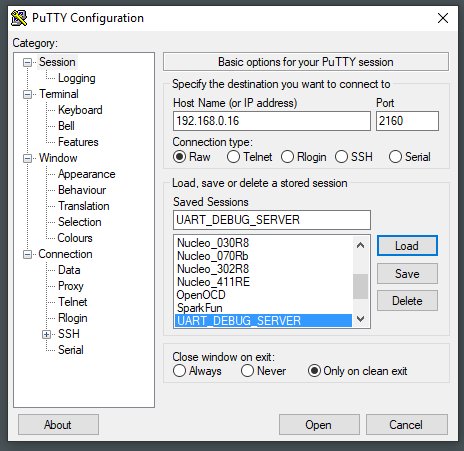Click the PuTTY icon in the title bar
464x451 pixels.
[x=19, y=18]
